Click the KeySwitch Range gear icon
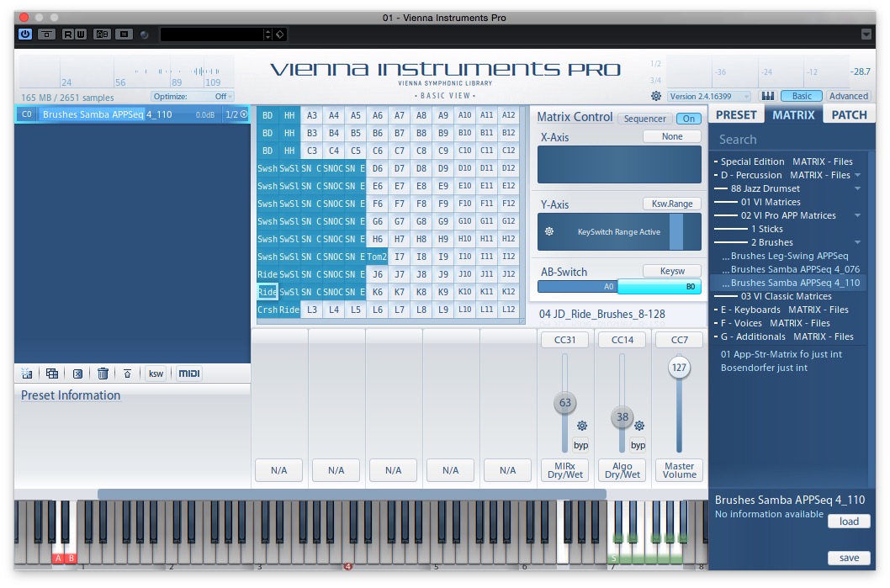This screenshot has height=588, width=890. (548, 231)
